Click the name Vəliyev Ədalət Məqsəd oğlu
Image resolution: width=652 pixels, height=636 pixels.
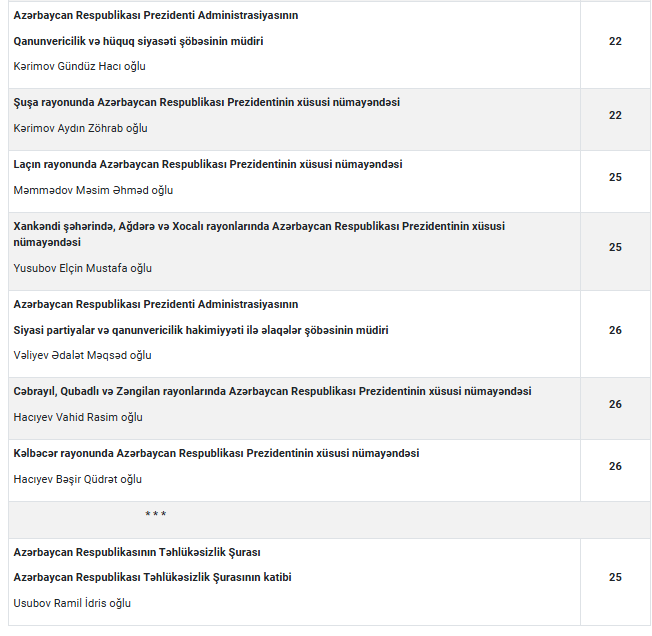[83, 355]
